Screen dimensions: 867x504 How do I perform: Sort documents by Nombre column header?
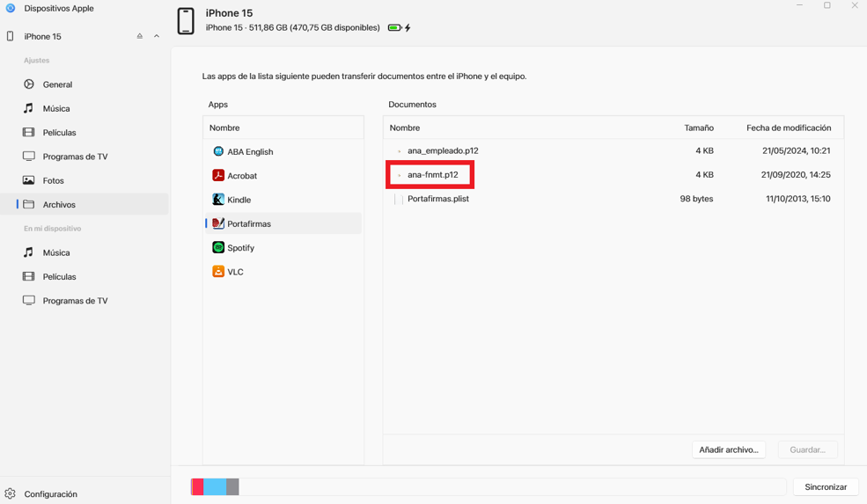(405, 128)
